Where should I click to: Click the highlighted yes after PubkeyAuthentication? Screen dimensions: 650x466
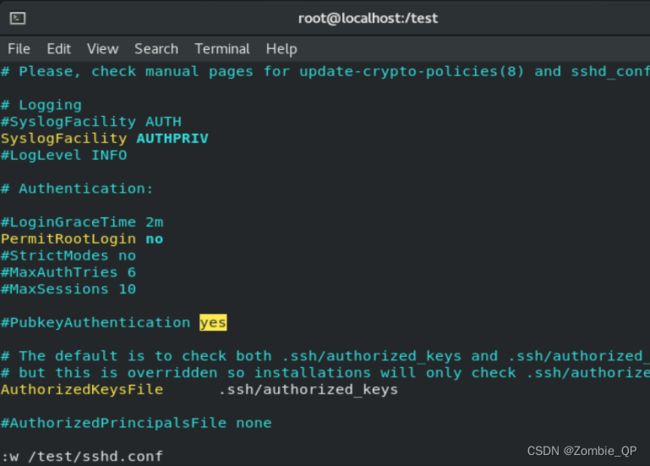[213, 323]
